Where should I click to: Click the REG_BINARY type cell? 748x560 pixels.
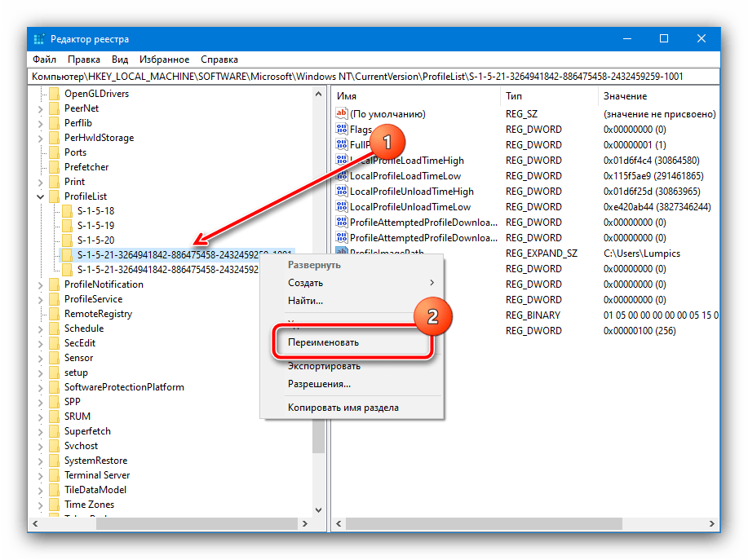pos(533,315)
